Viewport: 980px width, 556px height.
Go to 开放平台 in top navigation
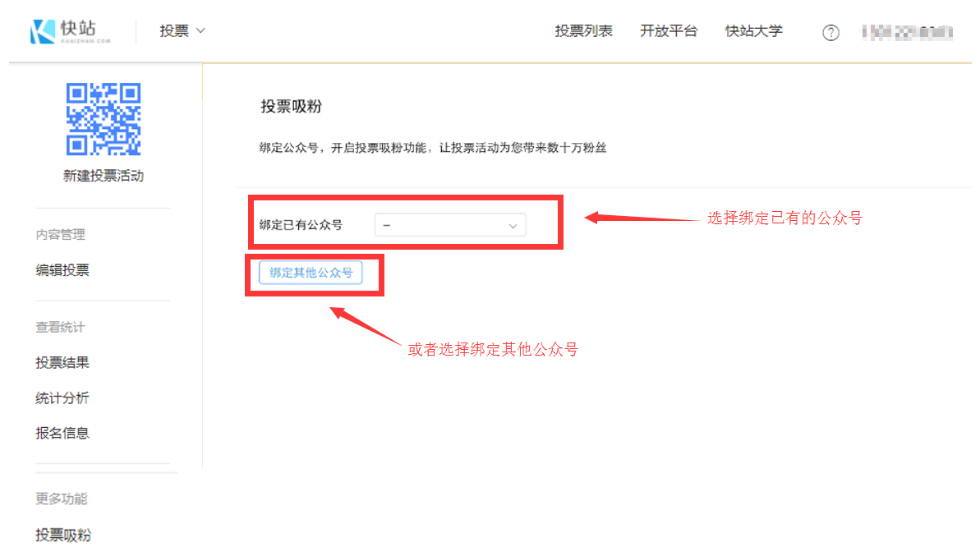tap(668, 31)
